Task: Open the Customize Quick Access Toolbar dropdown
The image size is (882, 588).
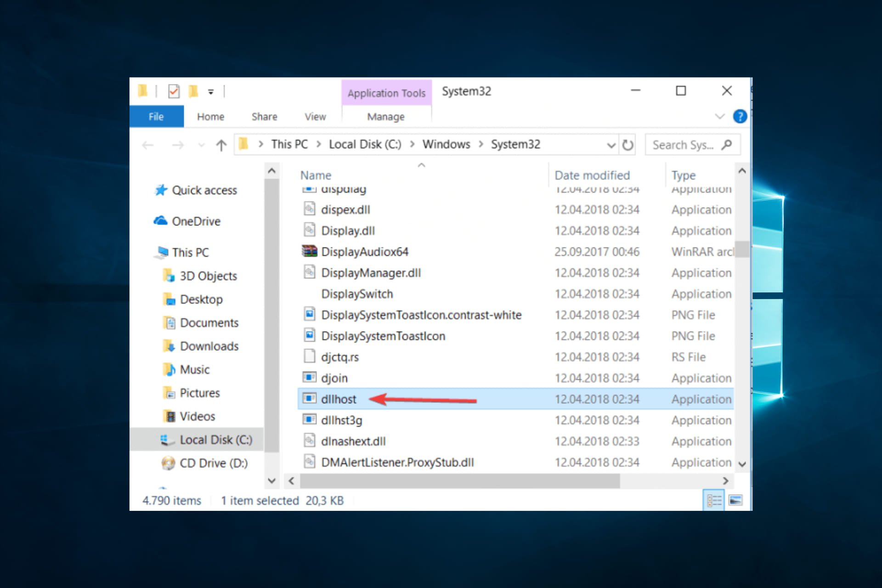Action: (211, 92)
